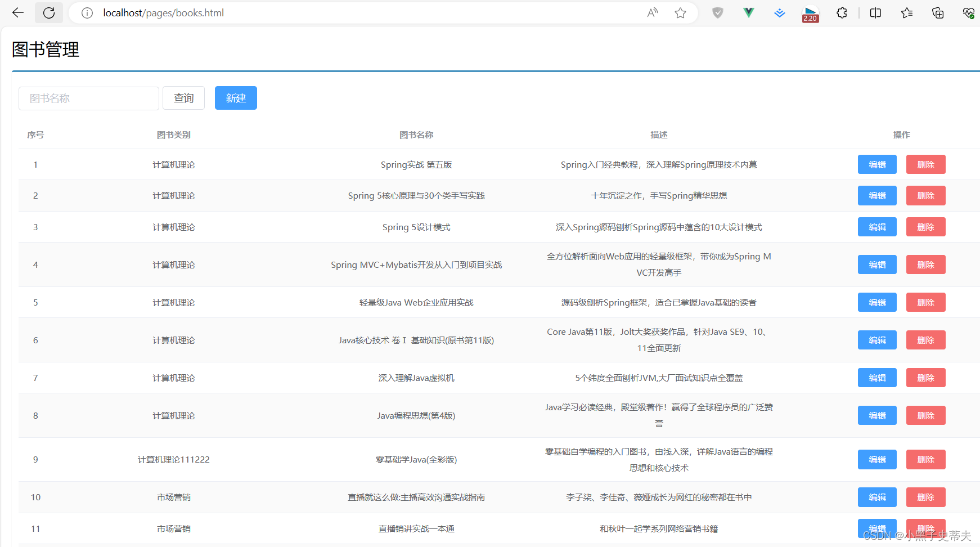
Task: Edit row 9 零基础学Java(全彩版)
Action: coord(877,459)
